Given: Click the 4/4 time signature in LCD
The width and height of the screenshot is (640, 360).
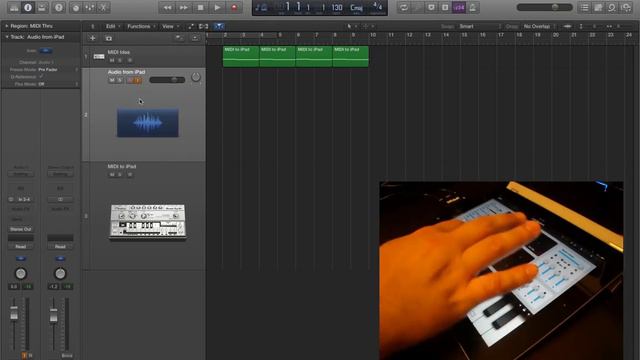Looking at the screenshot, I should [378, 7].
